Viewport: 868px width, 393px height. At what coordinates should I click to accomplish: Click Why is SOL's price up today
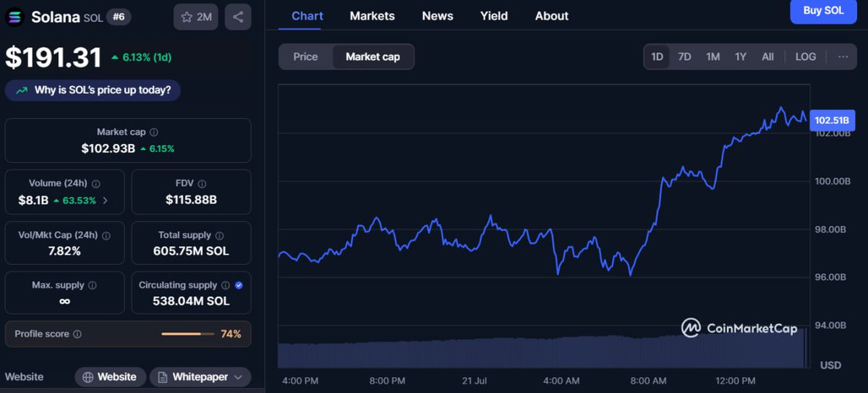pos(93,90)
